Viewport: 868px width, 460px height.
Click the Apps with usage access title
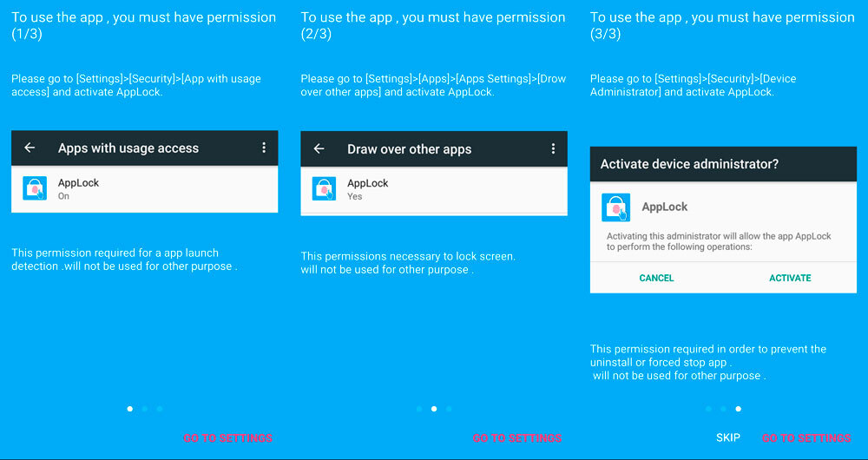tap(128, 148)
